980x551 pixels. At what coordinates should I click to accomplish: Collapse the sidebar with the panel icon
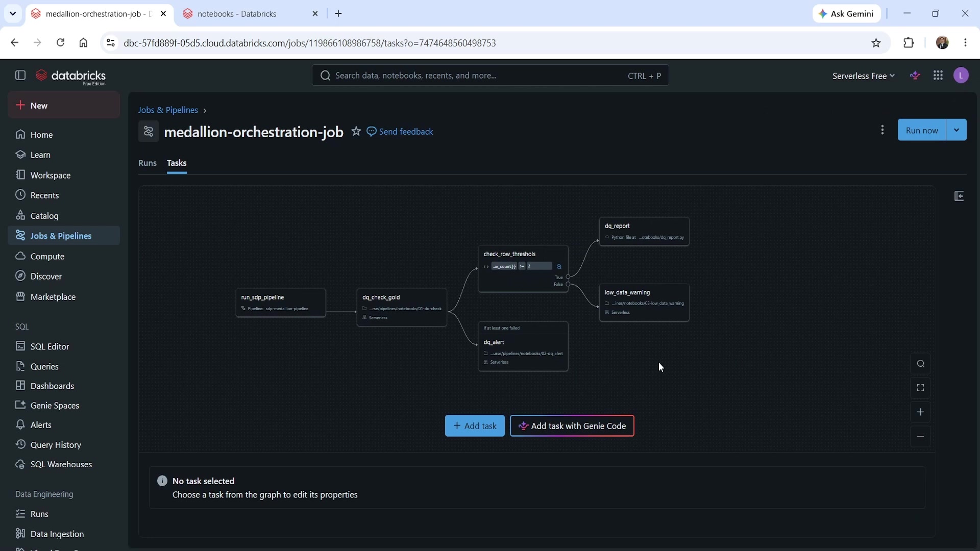point(20,76)
